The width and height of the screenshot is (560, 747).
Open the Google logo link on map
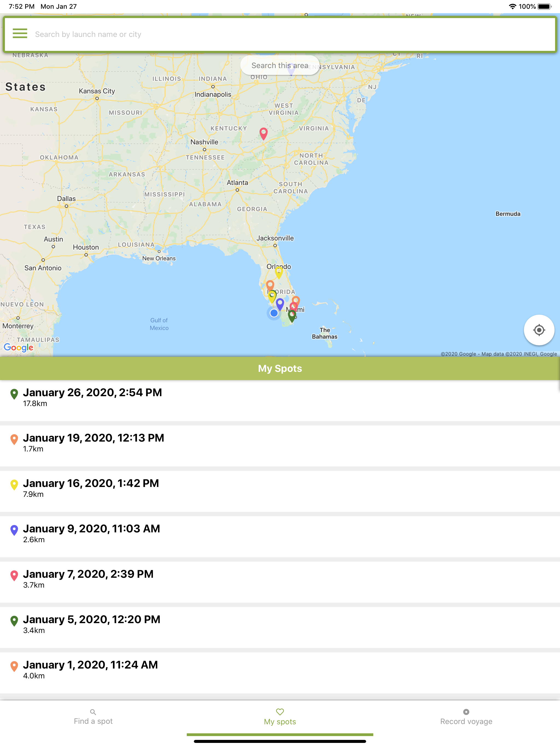(x=19, y=348)
